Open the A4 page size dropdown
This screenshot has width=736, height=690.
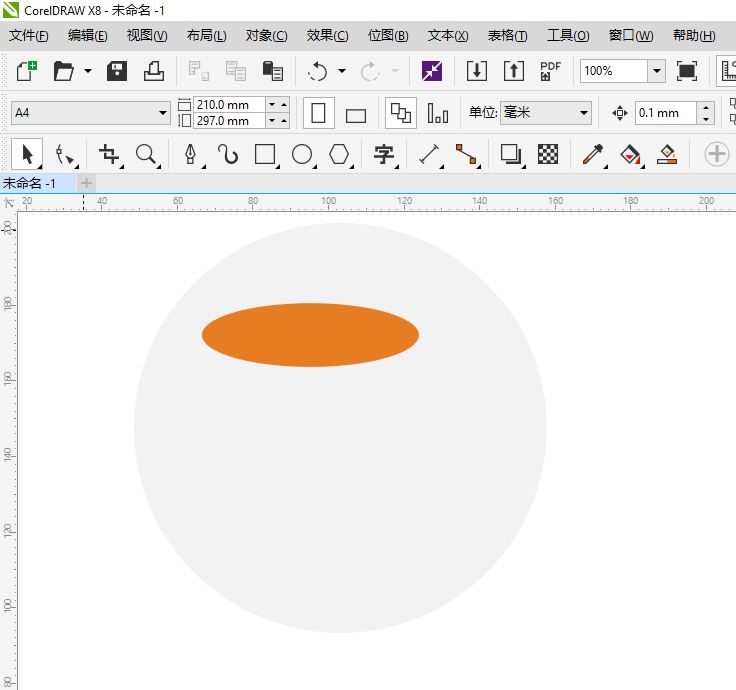click(163, 113)
